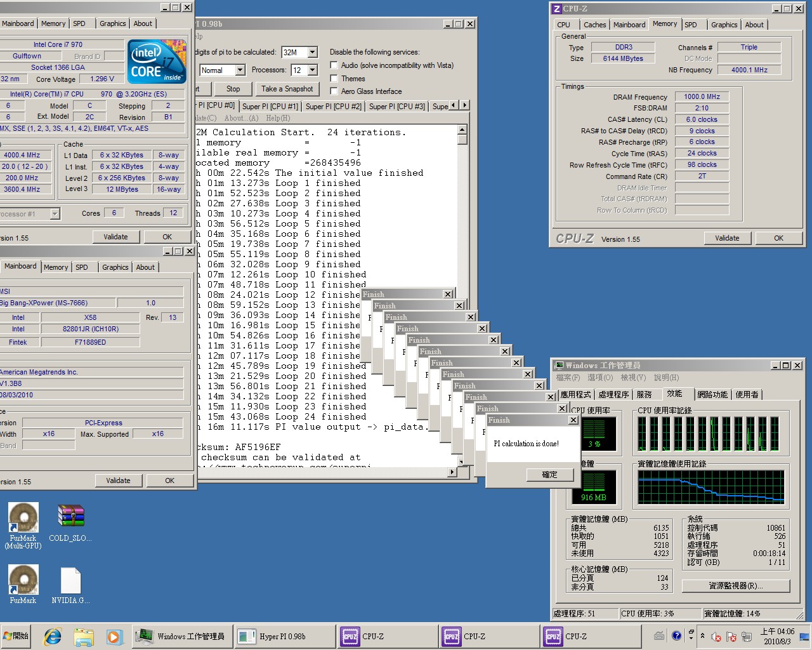This screenshot has width=812, height=650.
Task: Toggle Aero Glass Interface checkbox
Action: 334,91
